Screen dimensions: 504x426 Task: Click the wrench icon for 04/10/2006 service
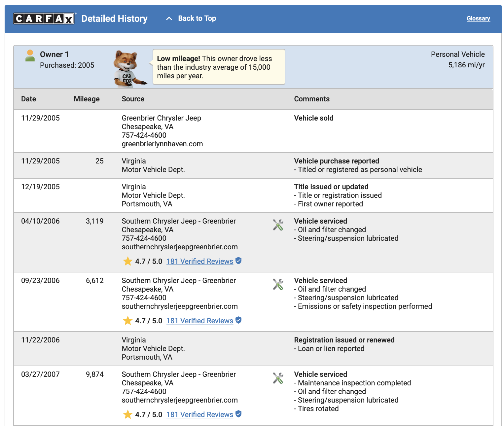(278, 225)
